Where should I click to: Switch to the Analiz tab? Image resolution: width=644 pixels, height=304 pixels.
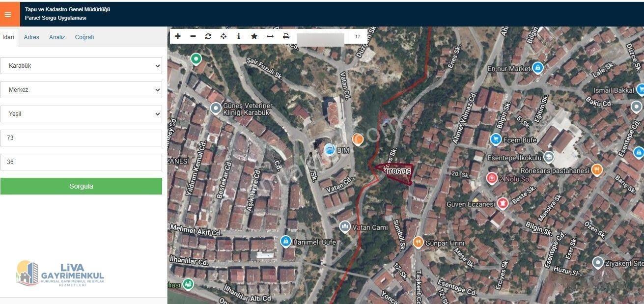[x=57, y=37]
